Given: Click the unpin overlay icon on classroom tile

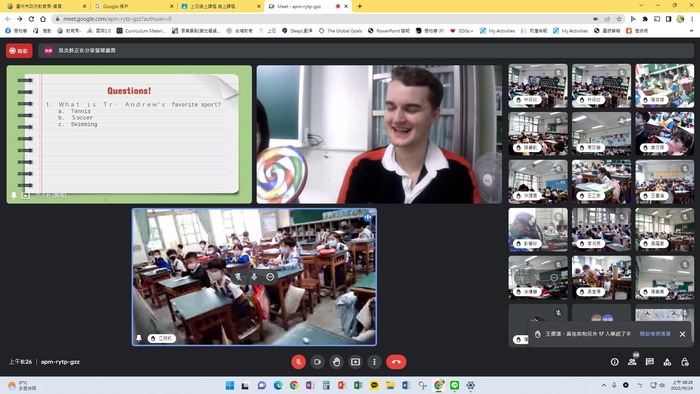Looking at the screenshot, I should [238, 277].
